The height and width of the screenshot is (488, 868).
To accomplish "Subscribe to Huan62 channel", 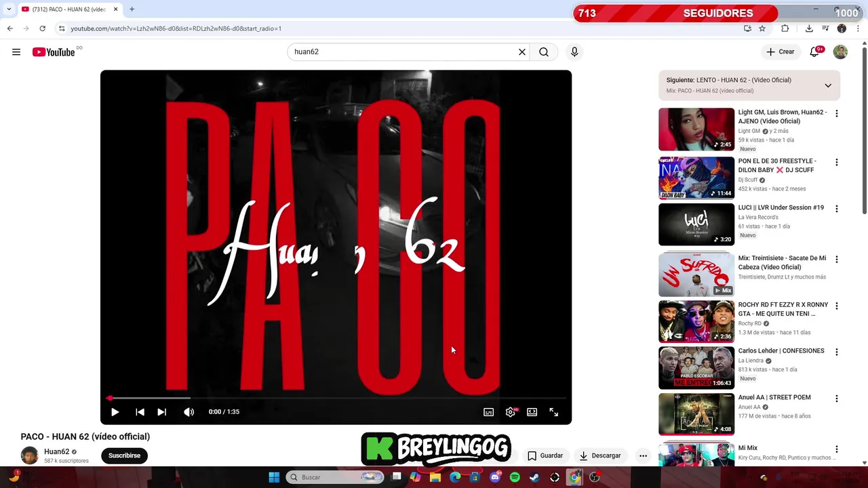I will pyautogui.click(x=124, y=455).
